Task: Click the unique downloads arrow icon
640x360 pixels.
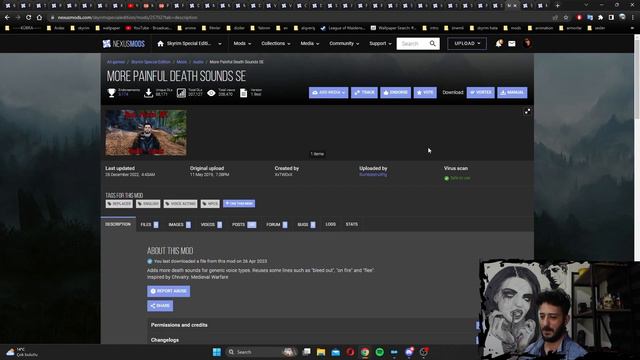Action: (149, 93)
